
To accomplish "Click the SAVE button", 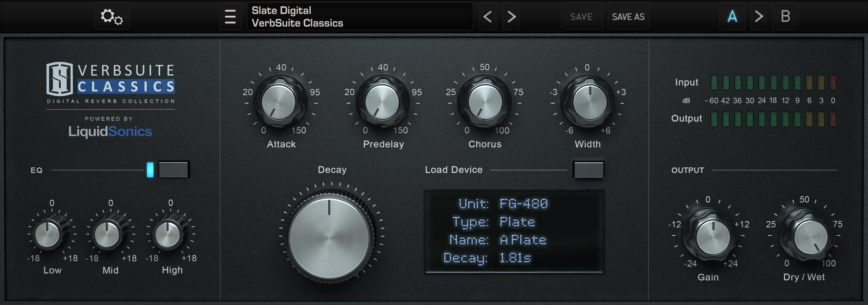I will [582, 17].
